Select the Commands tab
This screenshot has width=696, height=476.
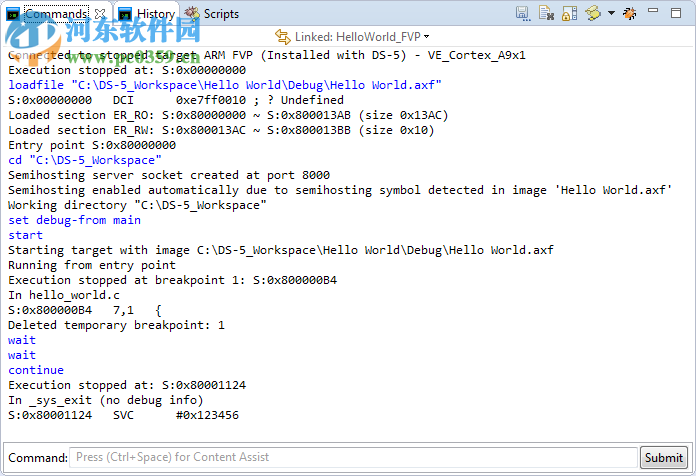pyautogui.click(x=56, y=14)
